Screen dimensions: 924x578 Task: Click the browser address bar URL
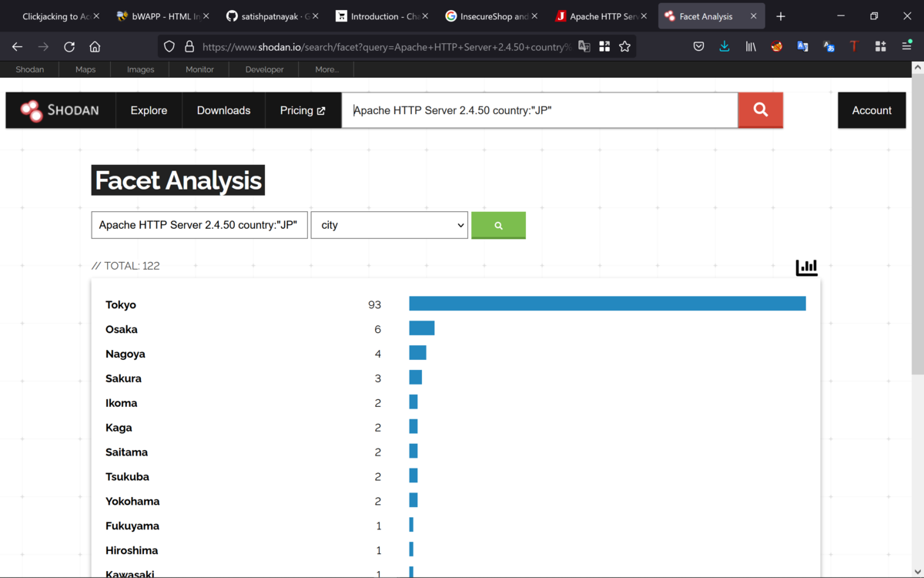385,47
